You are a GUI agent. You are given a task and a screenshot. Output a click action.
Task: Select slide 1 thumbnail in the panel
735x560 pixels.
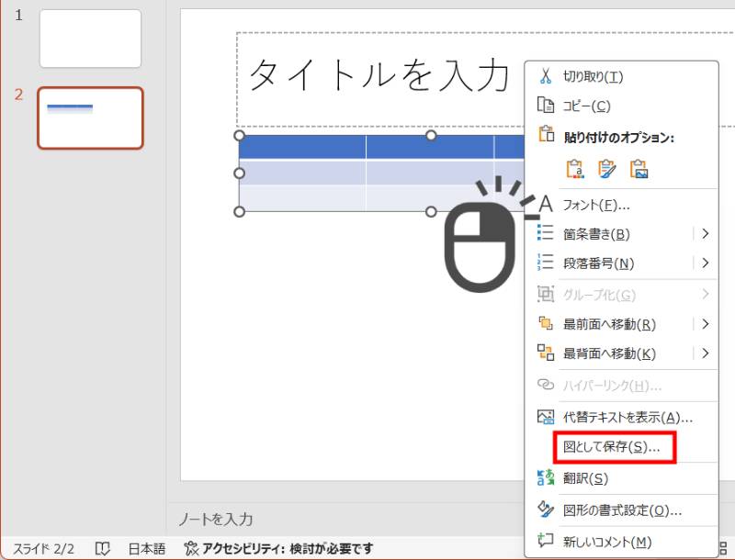(89, 38)
